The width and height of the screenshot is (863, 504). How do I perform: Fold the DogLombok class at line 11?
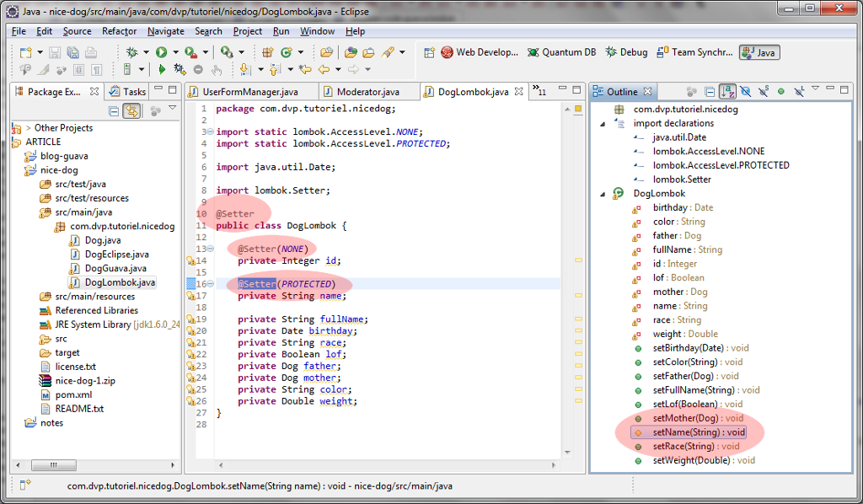click(x=209, y=226)
